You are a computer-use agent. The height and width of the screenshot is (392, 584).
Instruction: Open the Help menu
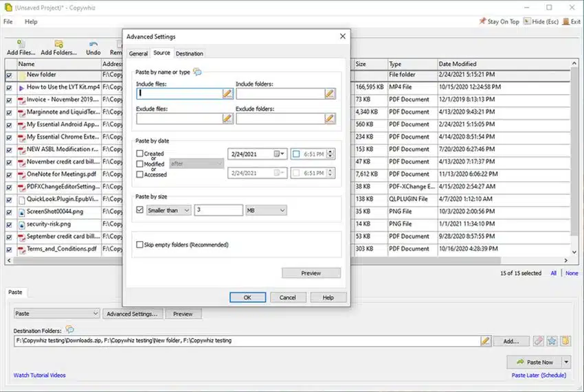[31, 21]
